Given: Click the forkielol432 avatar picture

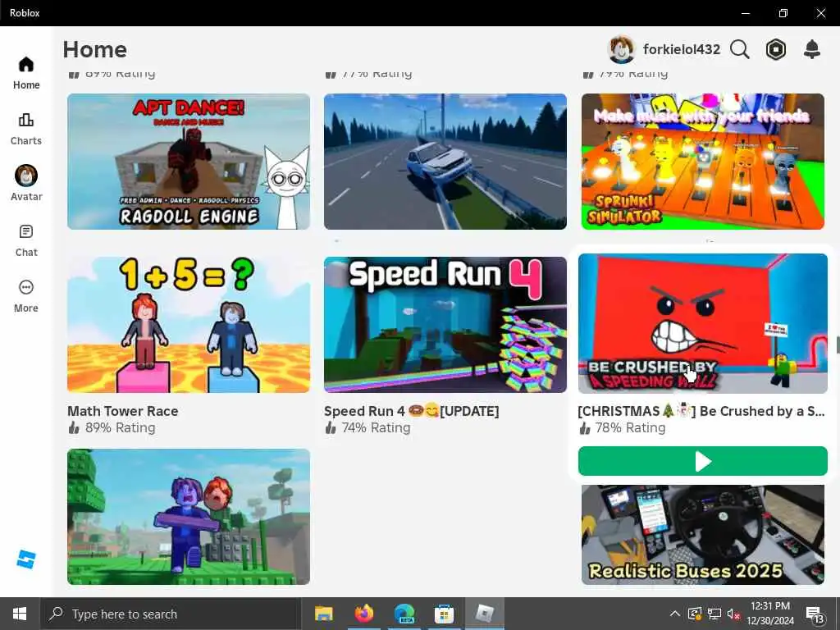Looking at the screenshot, I should pyautogui.click(x=622, y=49).
